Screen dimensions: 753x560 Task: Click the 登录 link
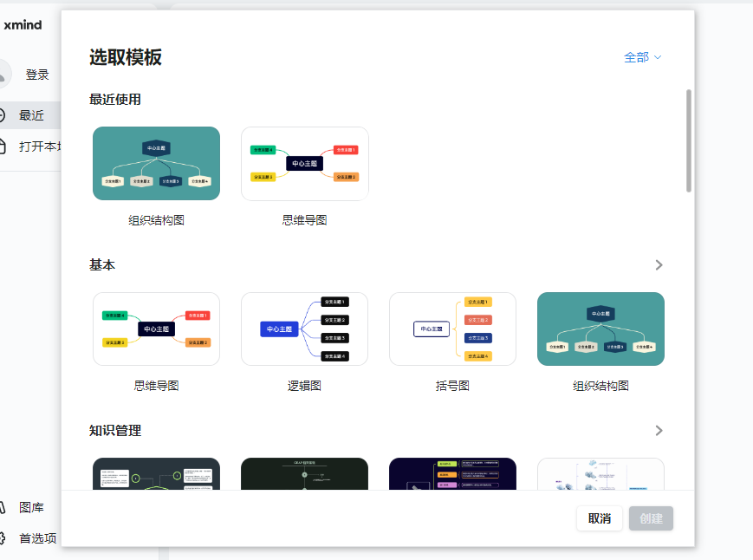click(x=36, y=74)
